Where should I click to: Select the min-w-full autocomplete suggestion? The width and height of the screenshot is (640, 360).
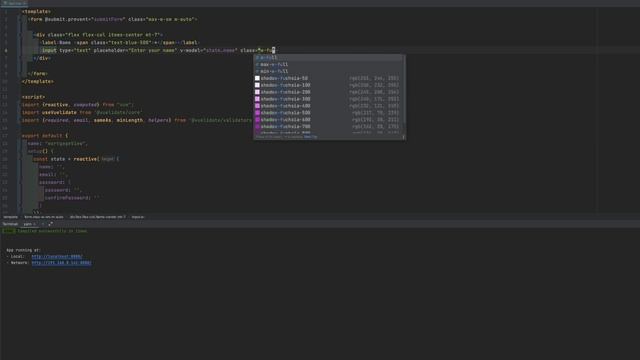[329, 71]
